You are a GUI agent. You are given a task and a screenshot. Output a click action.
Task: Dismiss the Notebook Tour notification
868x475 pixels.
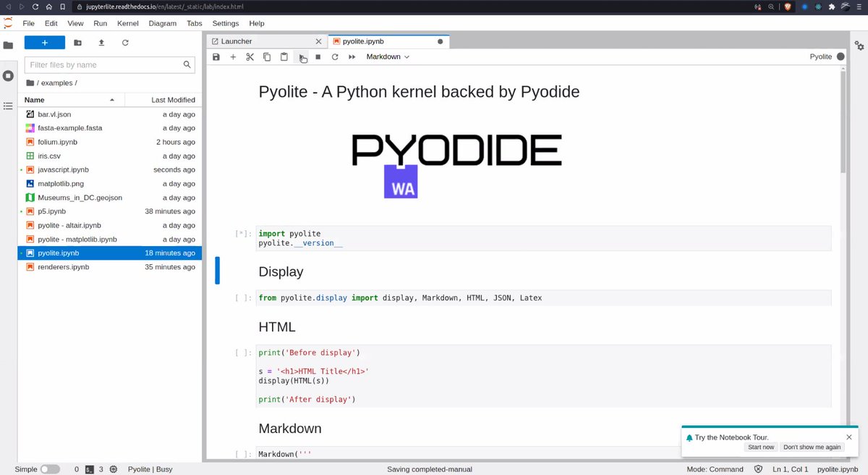(849, 437)
